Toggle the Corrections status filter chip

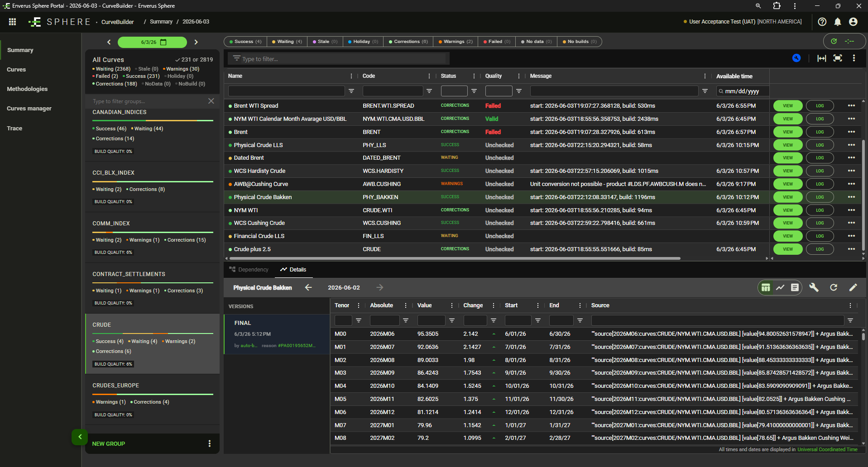408,42
